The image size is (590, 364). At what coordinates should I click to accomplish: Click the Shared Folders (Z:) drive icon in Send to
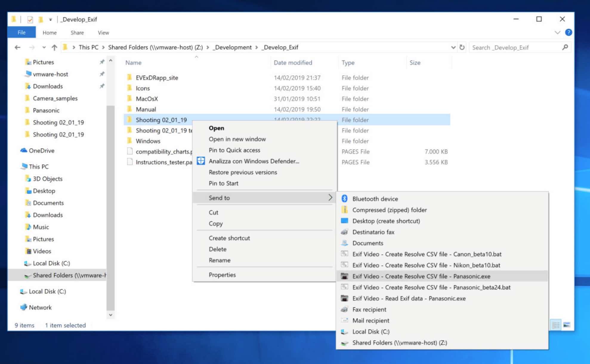point(345,343)
